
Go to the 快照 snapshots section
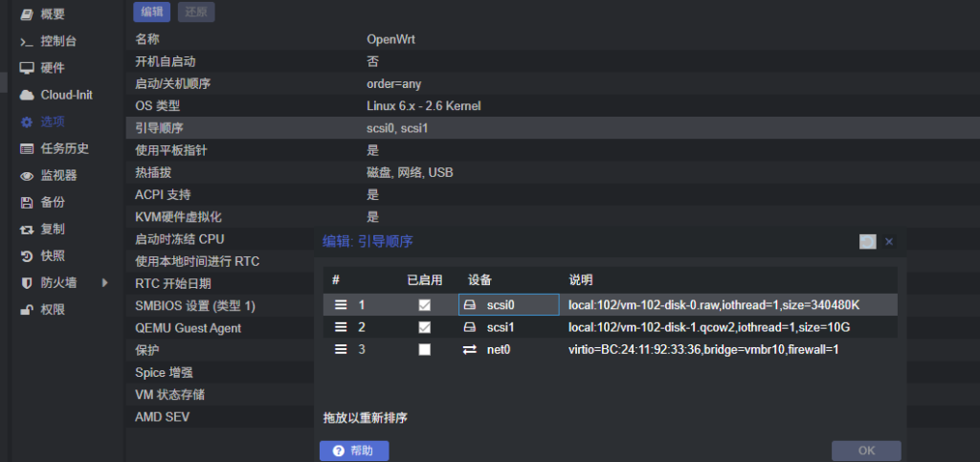[x=53, y=255]
